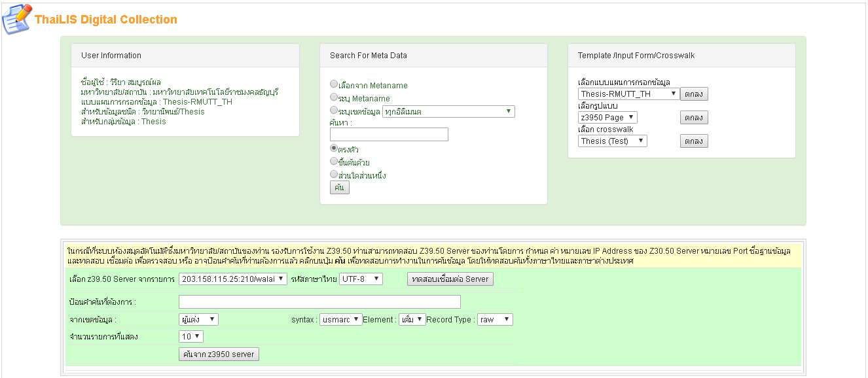The image size is (868, 378).
Task: Select the เลือกจาก Metaname radio button
Action: click(334, 84)
